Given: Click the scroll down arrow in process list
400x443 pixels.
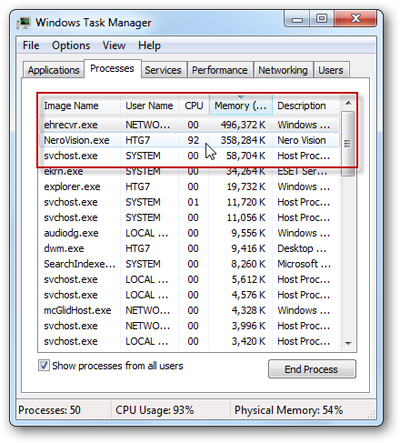Looking at the screenshot, I should tap(349, 343).
